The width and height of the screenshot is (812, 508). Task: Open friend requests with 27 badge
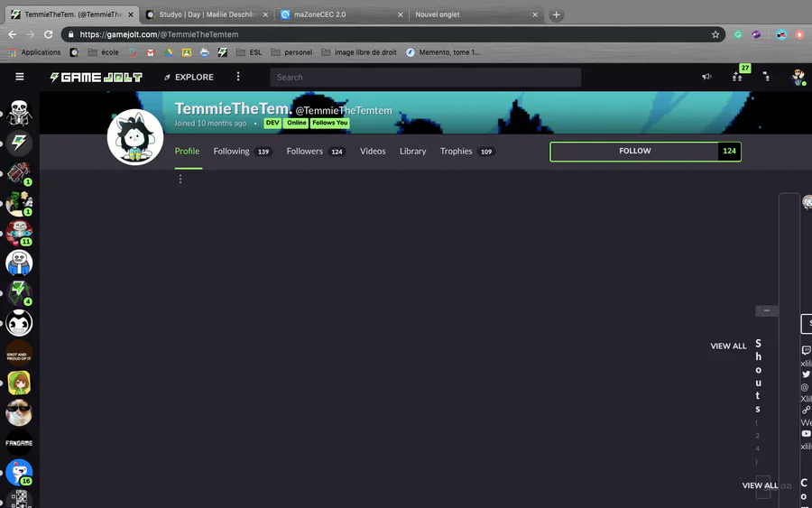(737, 77)
